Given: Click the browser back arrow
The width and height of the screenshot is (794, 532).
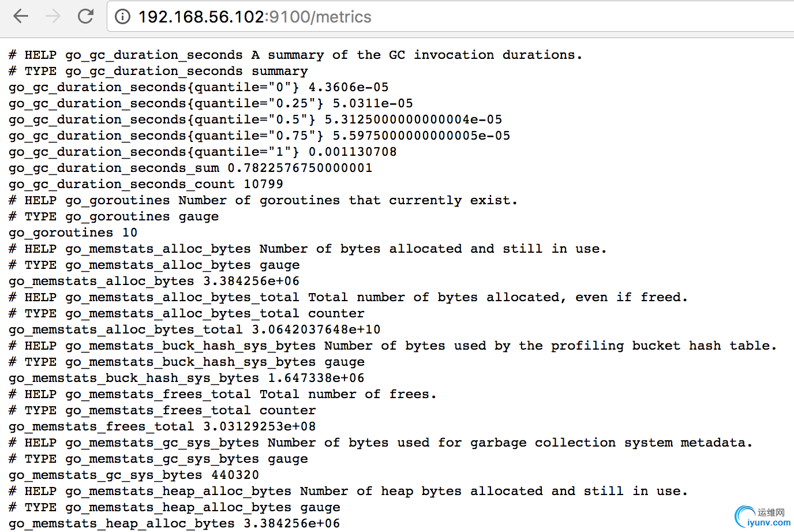Looking at the screenshot, I should click(x=21, y=16).
